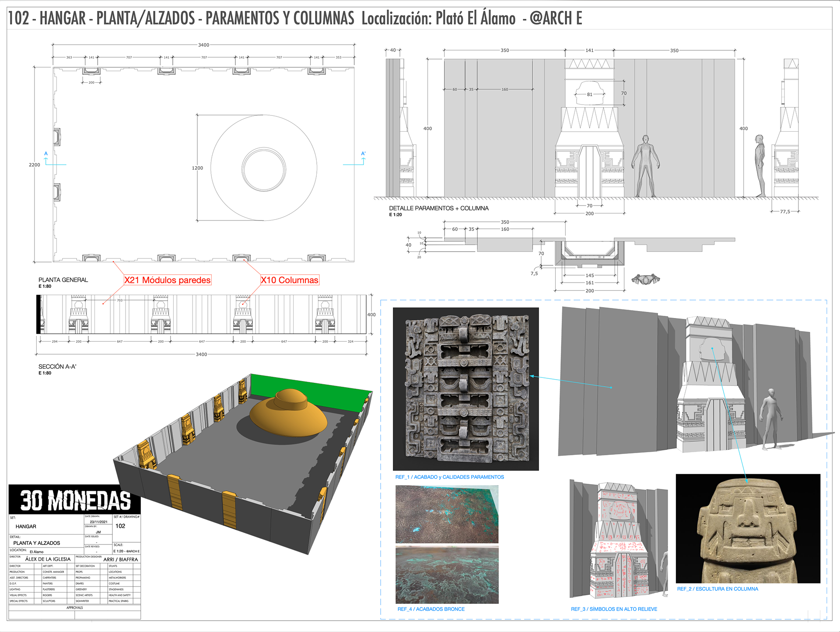Click the 30 MONEDAS logo
The image size is (840, 632).
pos(75,500)
